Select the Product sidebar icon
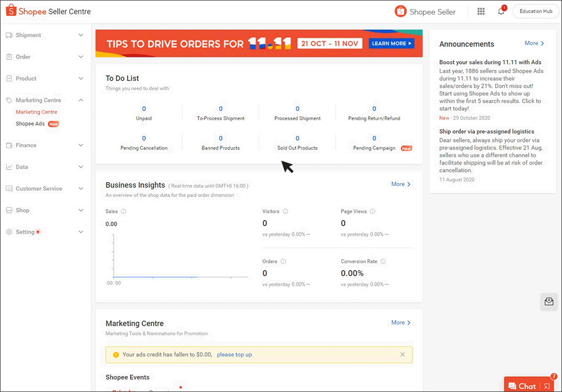 click(x=8, y=78)
